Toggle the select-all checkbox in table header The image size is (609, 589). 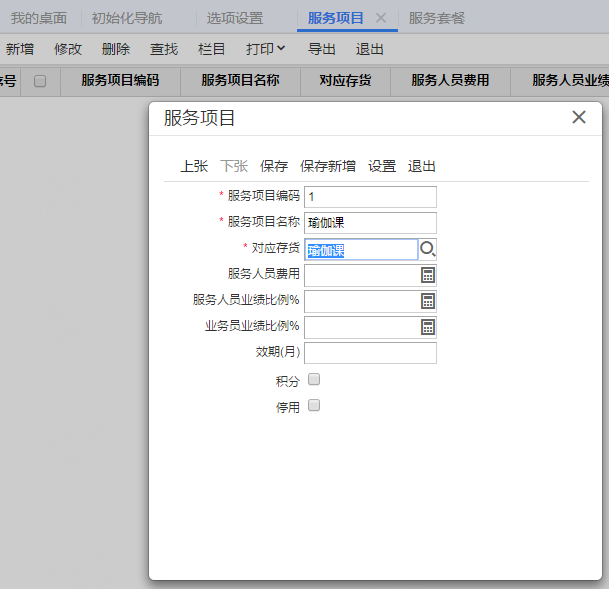tap(40, 81)
